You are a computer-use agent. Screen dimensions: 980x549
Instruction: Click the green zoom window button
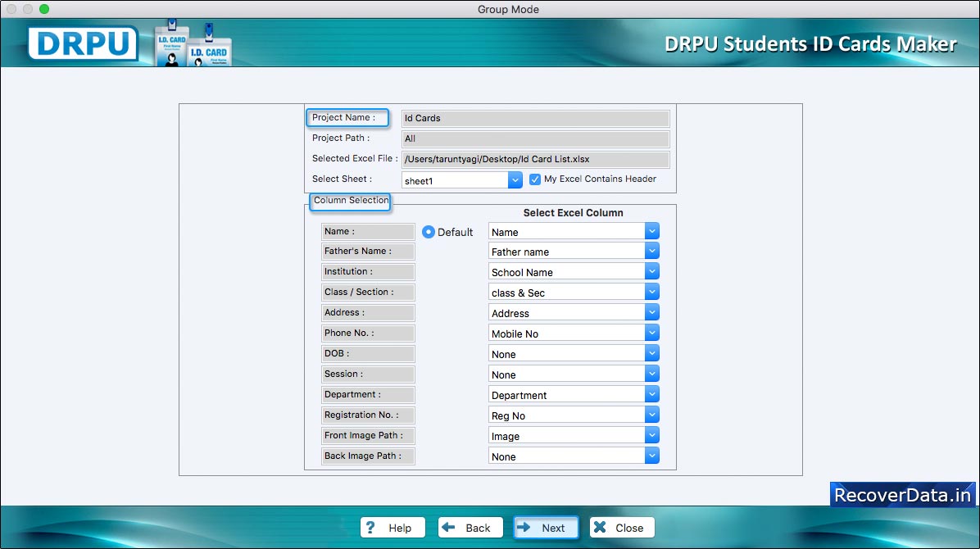[x=44, y=9]
